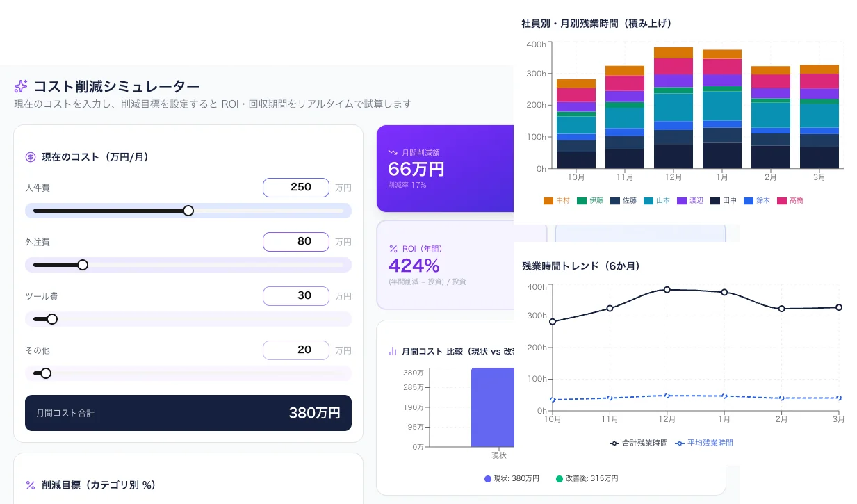857x504 pixels.
Task: Click the 2月 point on 合計残業時間 line
Action: click(x=782, y=309)
